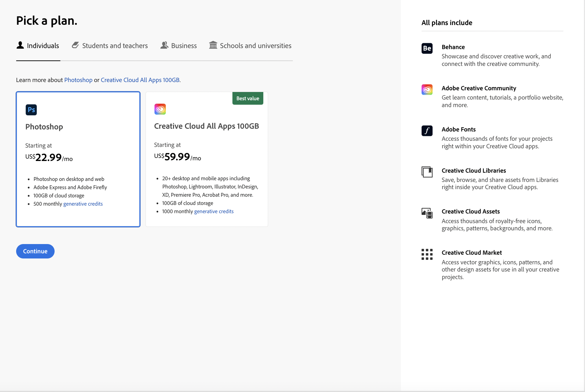Open generative credits link in Photoshop card
The width and height of the screenshot is (585, 392).
pyautogui.click(x=83, y=204)
